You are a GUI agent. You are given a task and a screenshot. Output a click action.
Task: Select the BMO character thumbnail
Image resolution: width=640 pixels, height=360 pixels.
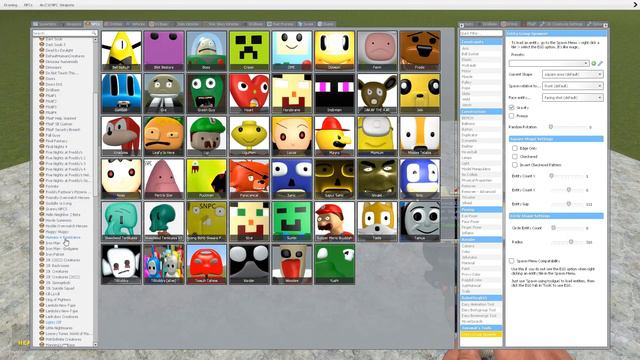292,51
